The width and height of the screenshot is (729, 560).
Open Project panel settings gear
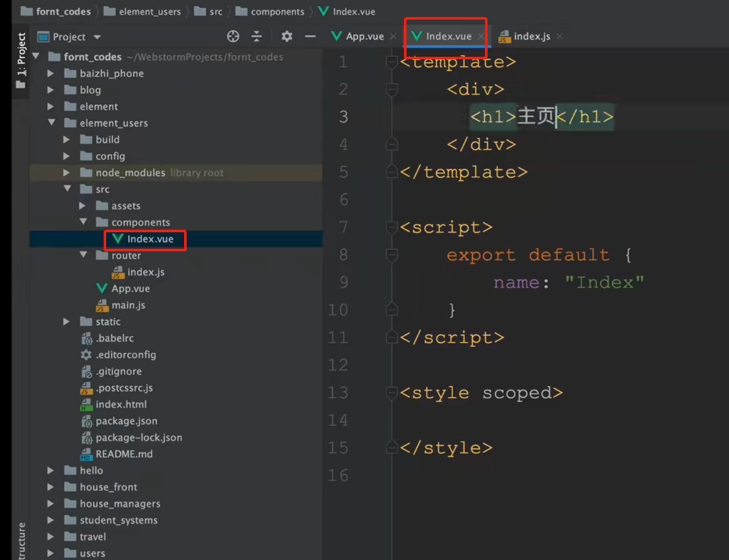click(x=287, y=36)
